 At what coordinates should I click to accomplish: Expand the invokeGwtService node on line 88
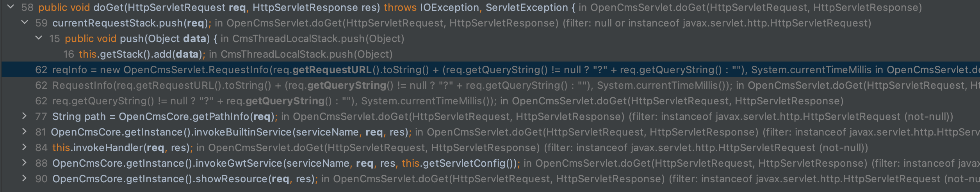coord(25,162)
